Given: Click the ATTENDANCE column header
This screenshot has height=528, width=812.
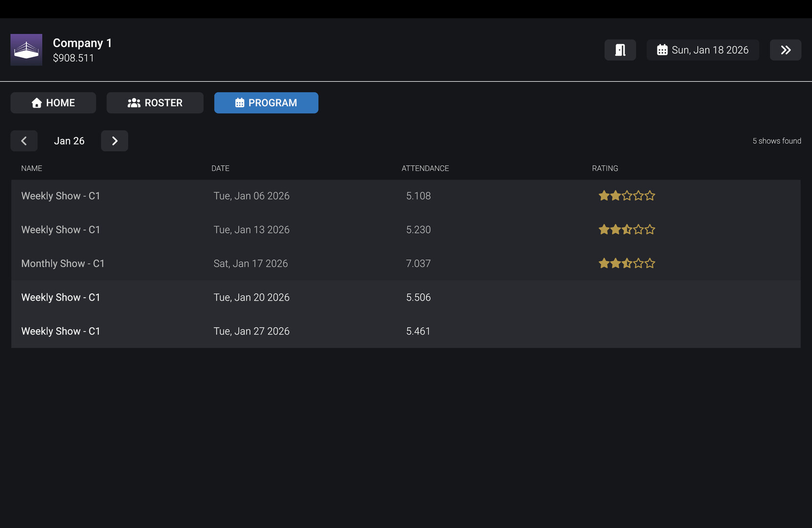Looking at the screenshot, I should pyautogui.click(x=425, y=168).
